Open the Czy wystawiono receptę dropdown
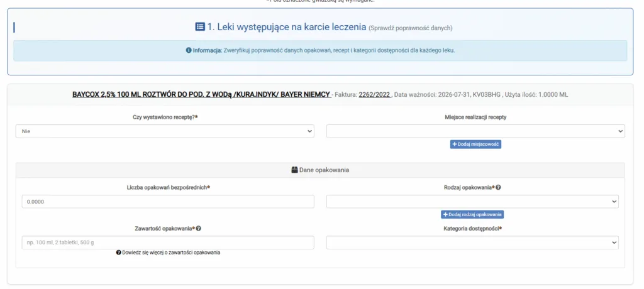Image resolution: width=644 pixels, height=289 pixels. 165,131
